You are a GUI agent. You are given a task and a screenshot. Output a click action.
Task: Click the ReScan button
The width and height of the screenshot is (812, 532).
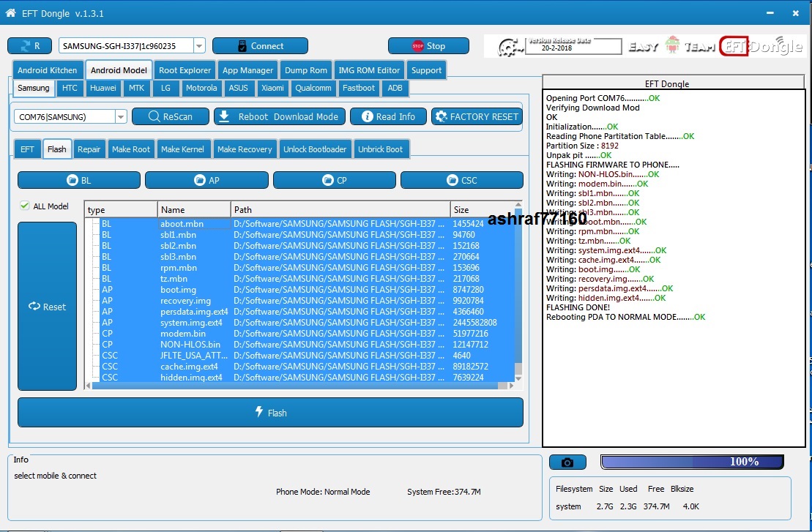point(171,116)
